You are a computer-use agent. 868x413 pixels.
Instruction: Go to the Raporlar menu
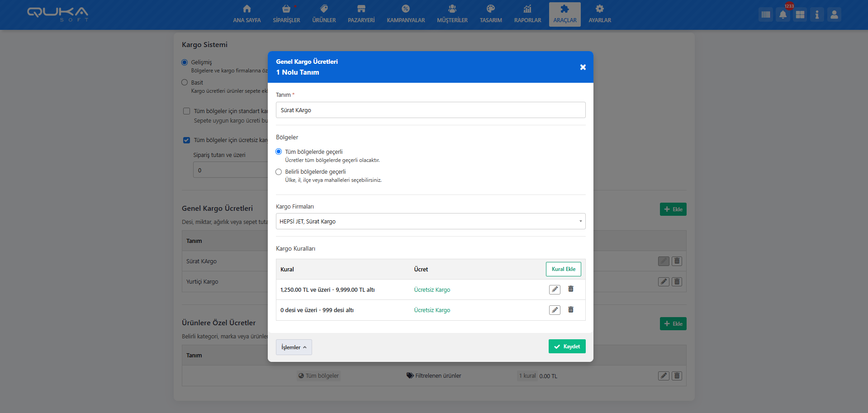point(527,14)
